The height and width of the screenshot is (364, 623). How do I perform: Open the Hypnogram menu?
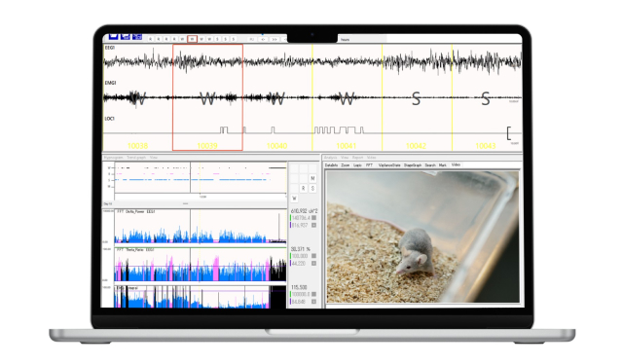(x=114, y=158)
